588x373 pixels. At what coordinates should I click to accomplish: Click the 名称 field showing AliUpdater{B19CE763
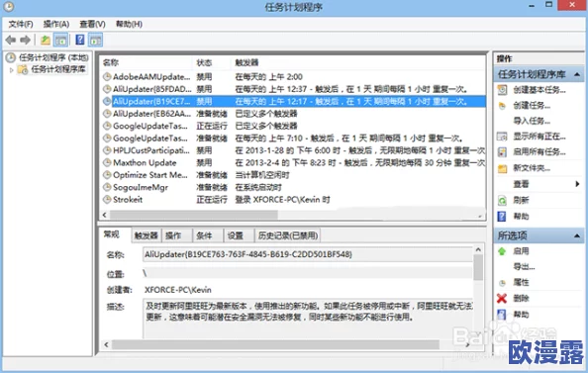(308, 254)
